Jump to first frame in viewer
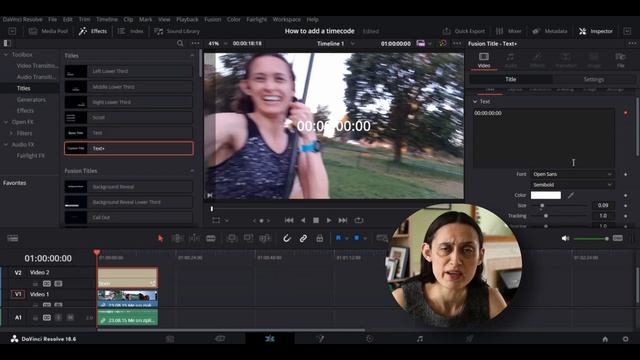This screenshot has height=360, width=640. click(289, 220)
